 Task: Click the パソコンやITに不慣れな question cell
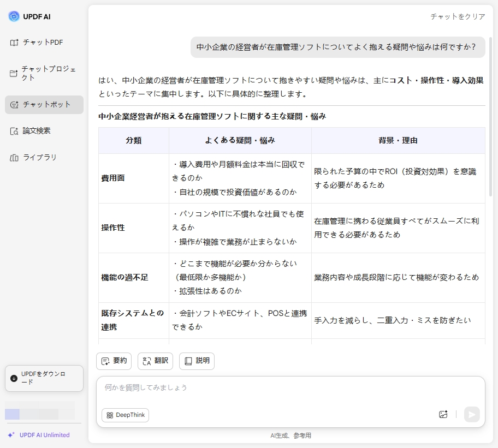click(x=240, y=228)
